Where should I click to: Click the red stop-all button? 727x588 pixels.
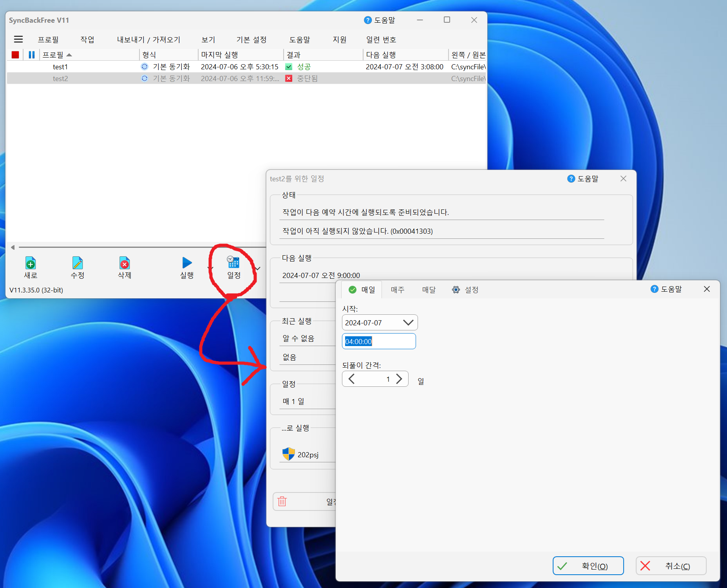tap(15, 55)
